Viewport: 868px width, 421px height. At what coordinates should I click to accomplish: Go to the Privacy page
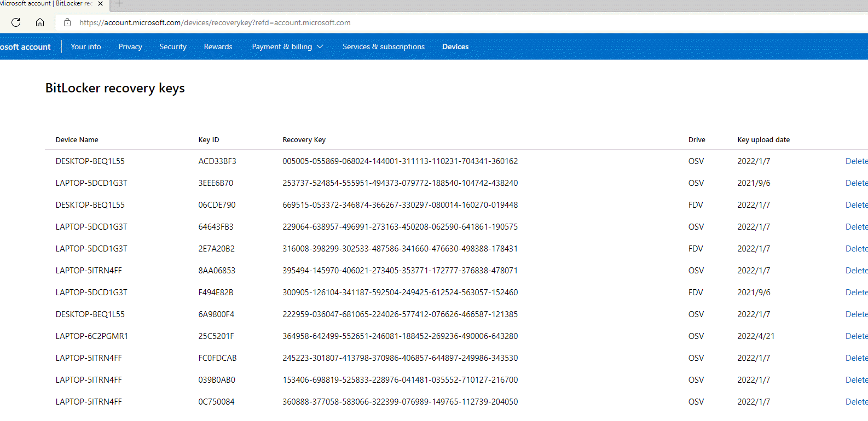(130, 46)
